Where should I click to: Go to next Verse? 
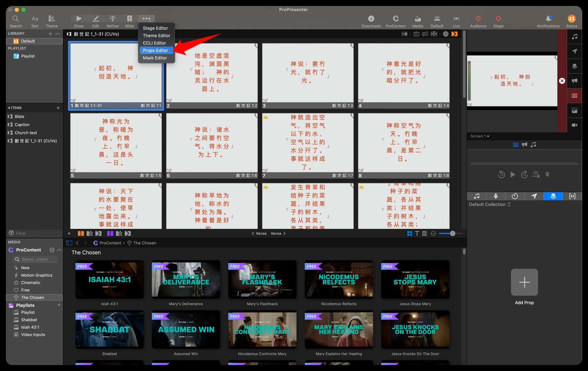(278, 233)
